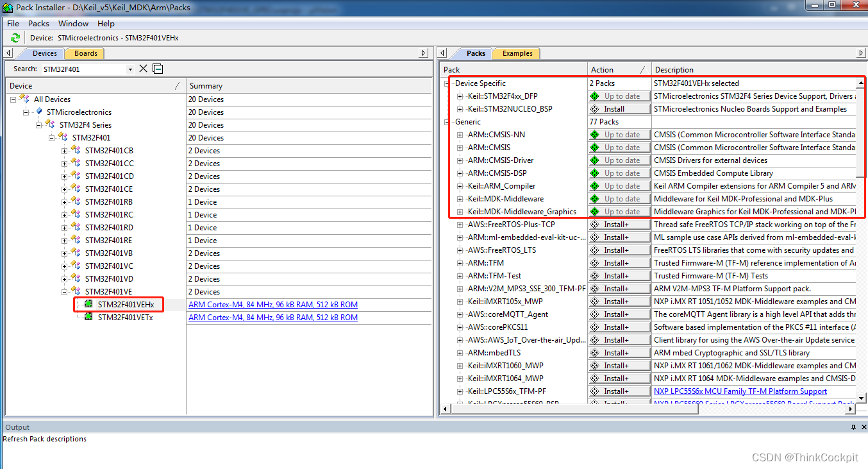Switch to the Examples tab

[x=516, y=53]
